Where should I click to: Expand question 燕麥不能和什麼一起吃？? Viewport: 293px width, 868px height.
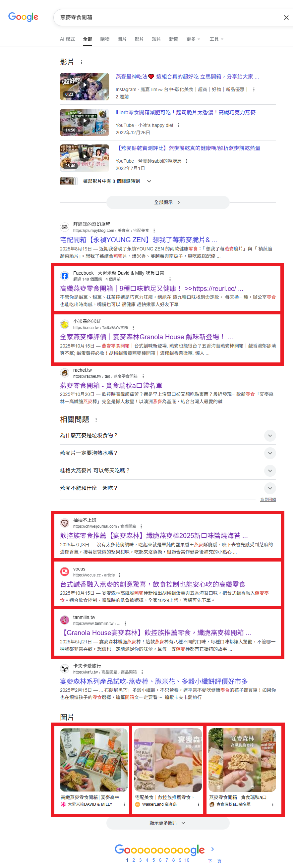[270, 488]
